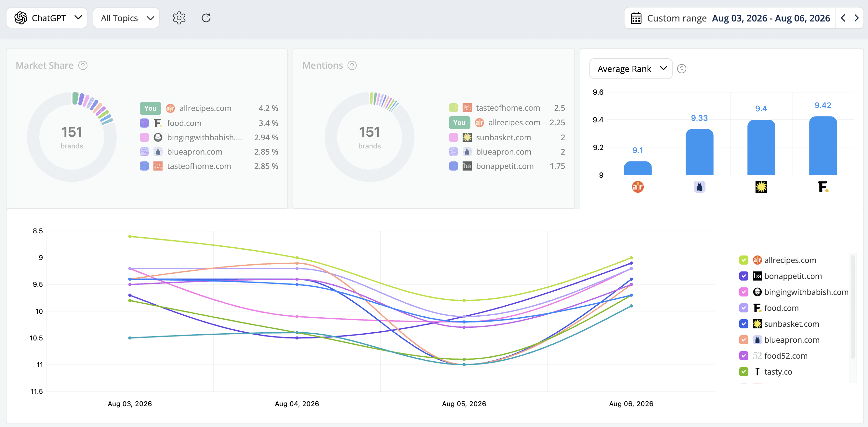Toggle the blueapron.com legend checkbox

[744, 340]
